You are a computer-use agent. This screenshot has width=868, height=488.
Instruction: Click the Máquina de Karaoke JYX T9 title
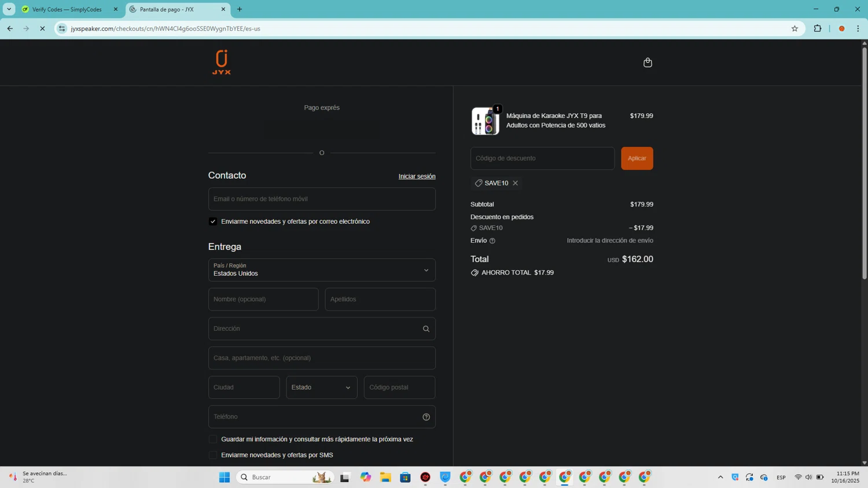coord(556,121)
